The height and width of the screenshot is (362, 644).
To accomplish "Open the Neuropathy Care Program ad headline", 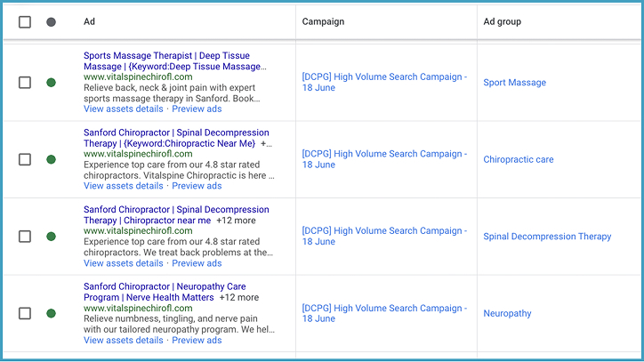I will (165, 292).
